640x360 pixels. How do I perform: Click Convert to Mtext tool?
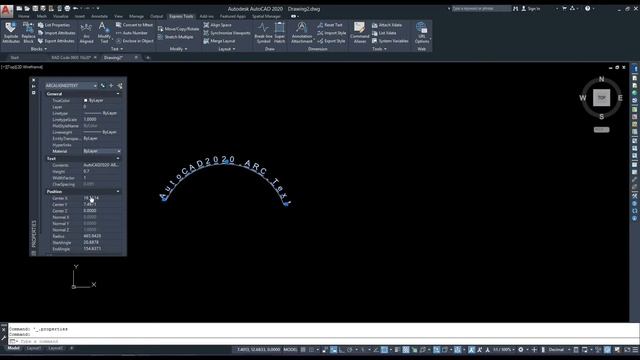[134, 25]
